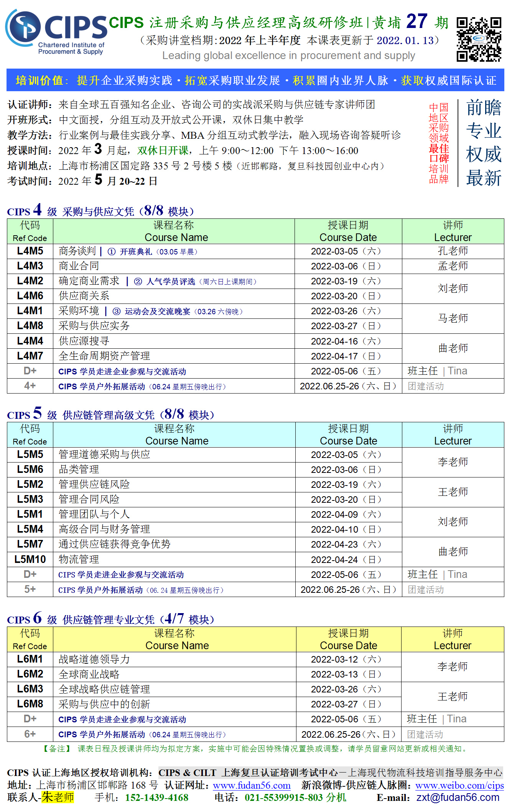The image size is (512, 812).
Task: Click course name 采购与供应中的创新
Action: (104, 704)
